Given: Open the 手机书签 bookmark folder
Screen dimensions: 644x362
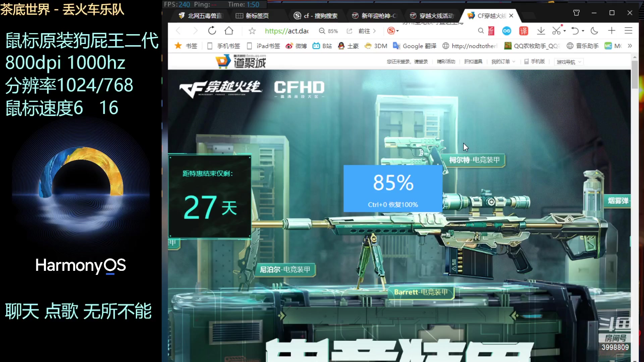Looking at the screenshot, I should coord(223,46).
